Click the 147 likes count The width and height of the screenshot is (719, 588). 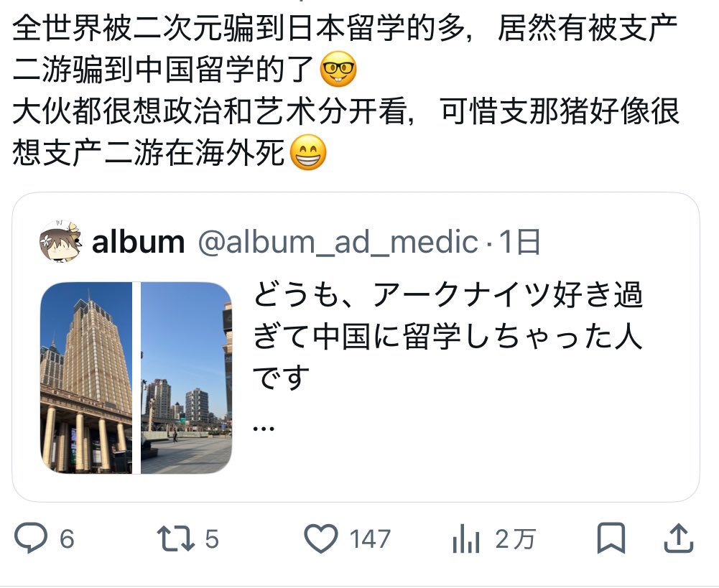[x=370, y=538]
